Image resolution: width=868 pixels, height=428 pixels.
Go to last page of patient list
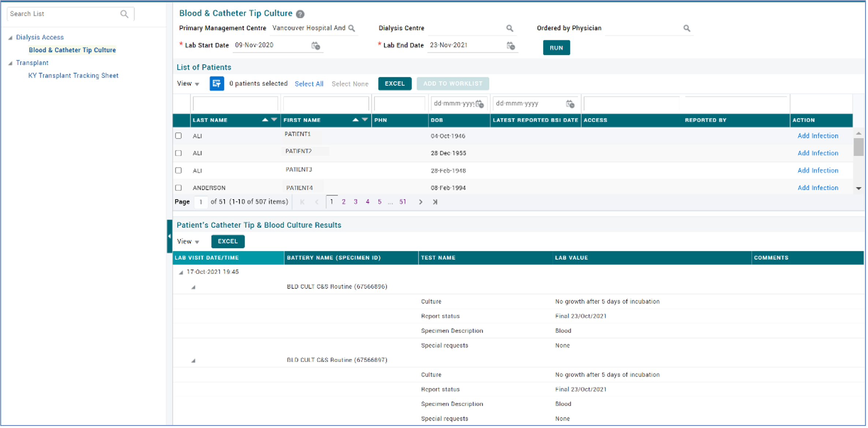(435, 202)
